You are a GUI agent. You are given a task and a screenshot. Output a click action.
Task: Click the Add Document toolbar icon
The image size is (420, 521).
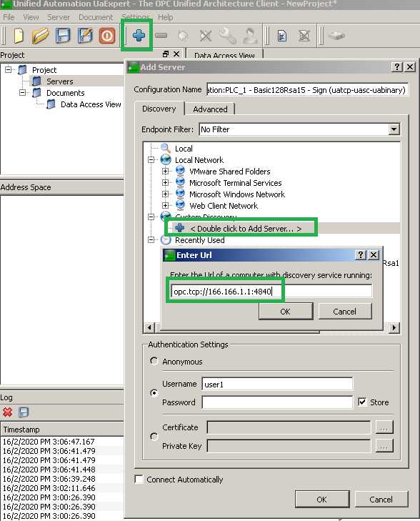pyautogui.click(x=282, y=36)
